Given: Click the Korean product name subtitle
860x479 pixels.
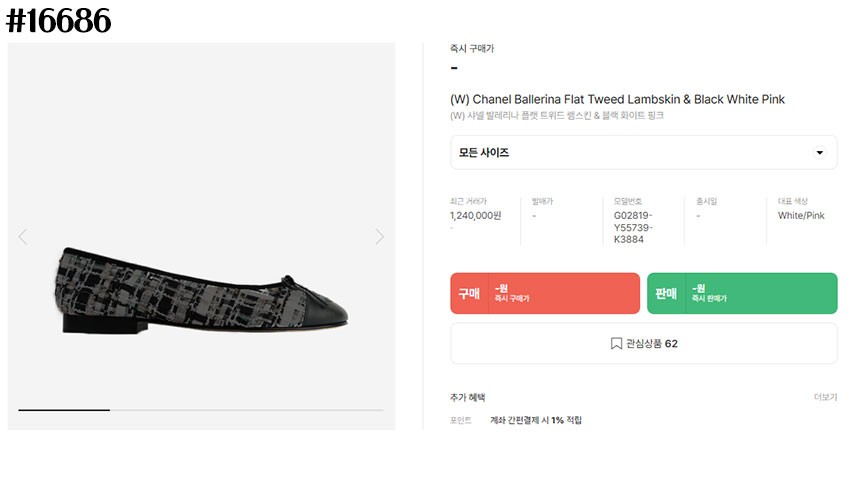Looking at the screenshot, I should coord(557,116).
